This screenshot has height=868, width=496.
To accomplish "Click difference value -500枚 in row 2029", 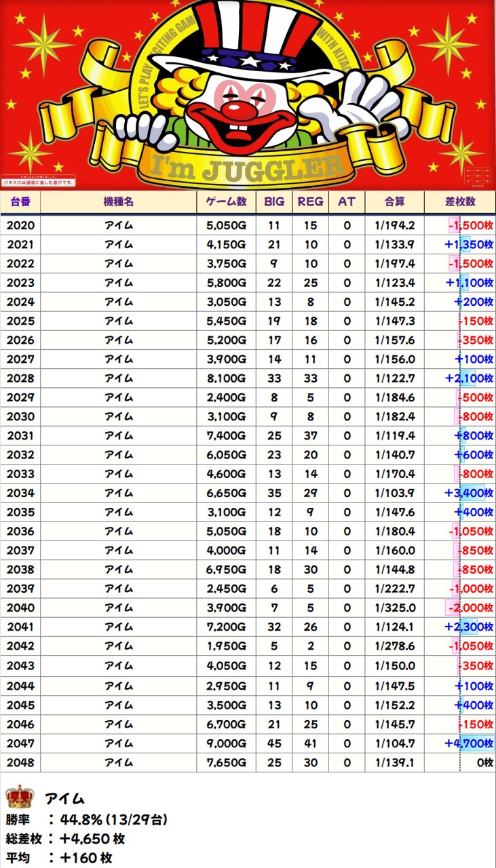I will (476, 397).
